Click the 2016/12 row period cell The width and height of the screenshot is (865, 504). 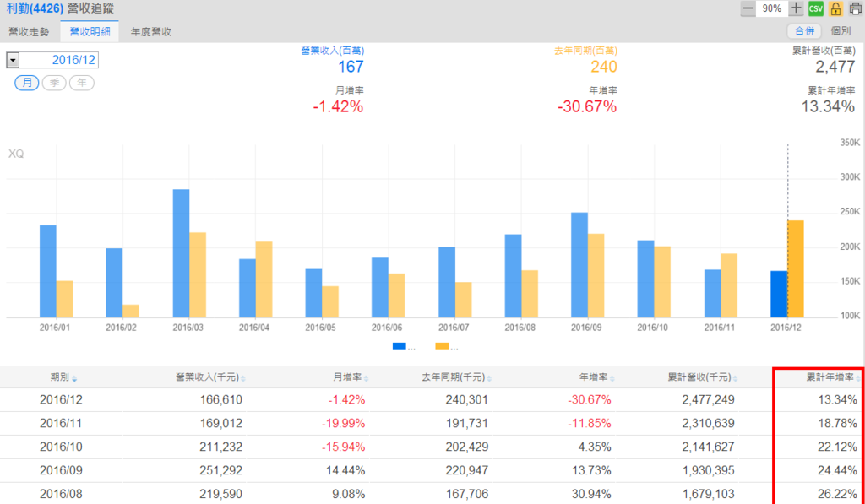61,400
